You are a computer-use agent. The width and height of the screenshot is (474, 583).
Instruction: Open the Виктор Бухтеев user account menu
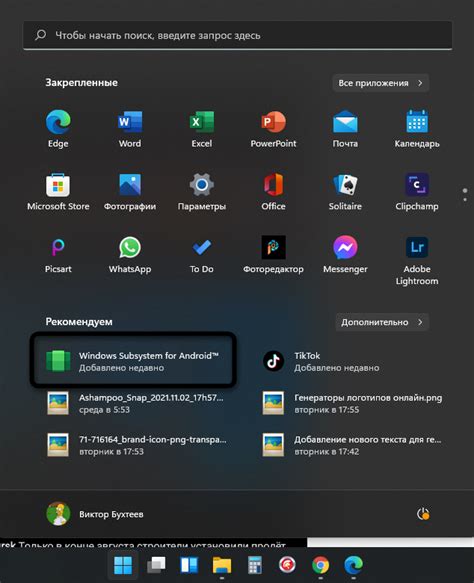click(95, 514)
